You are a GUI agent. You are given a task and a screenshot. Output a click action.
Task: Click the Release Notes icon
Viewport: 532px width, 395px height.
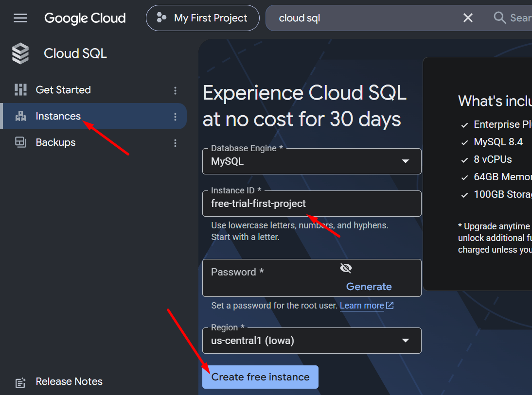tap(20, 382)
